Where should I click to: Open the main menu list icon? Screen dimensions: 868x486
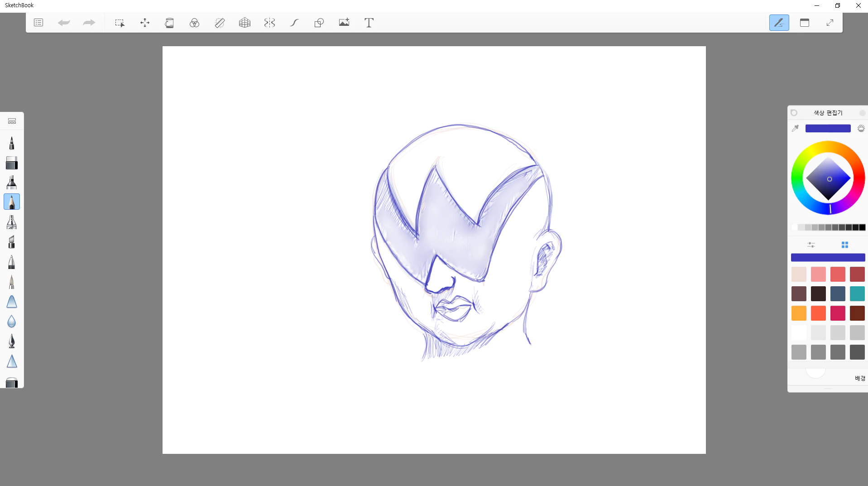click(38, 23)
